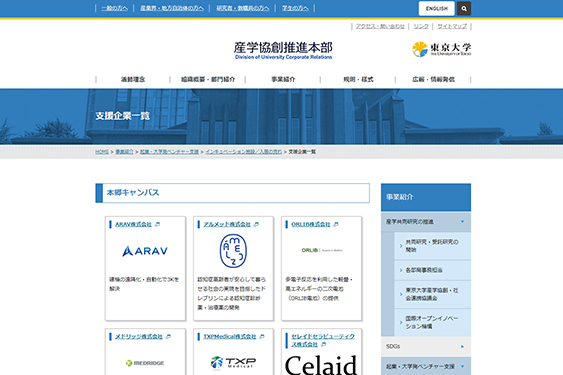Click the 事業紹介 sidebar header
Screen dimensions: 563x375
click(x=426, y=197)
